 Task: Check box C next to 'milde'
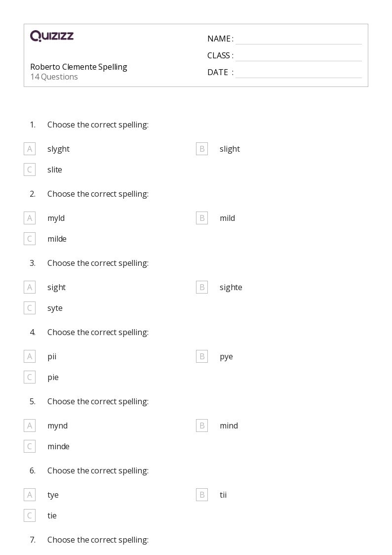coord(30,239)
